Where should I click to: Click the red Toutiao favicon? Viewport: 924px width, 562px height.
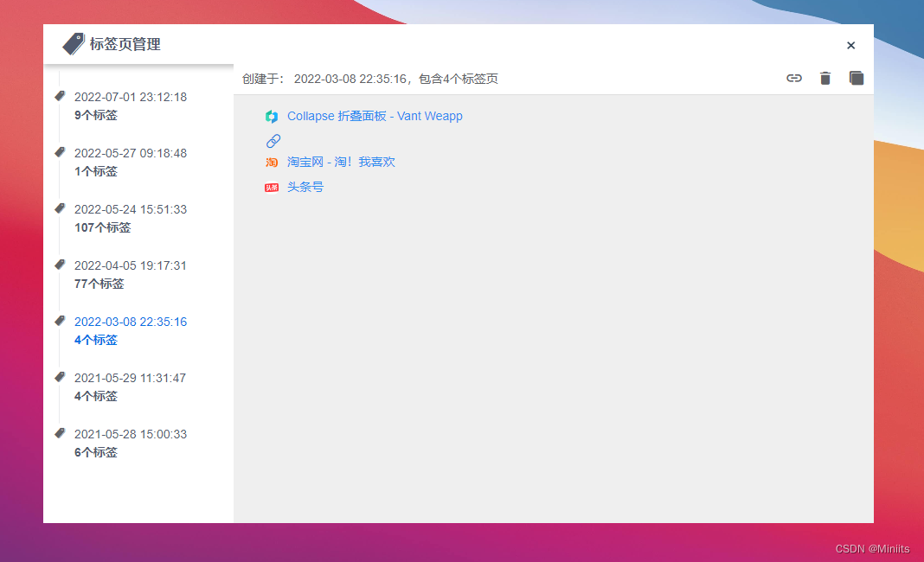click(272, 188)
